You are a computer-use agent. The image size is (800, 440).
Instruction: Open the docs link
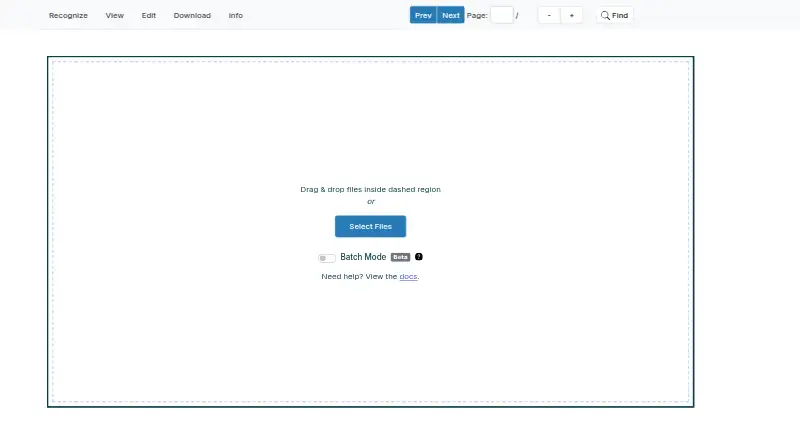(x=408, y=276)
